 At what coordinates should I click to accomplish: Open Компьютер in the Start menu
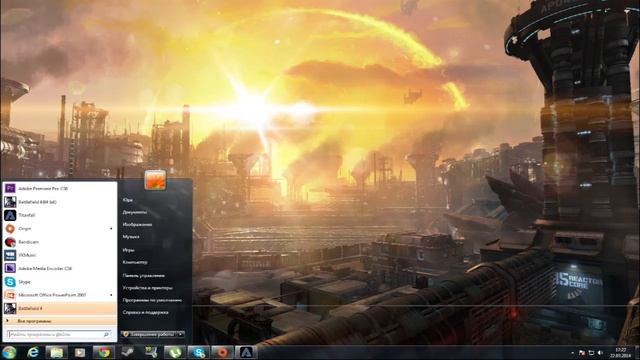(135, 262)
